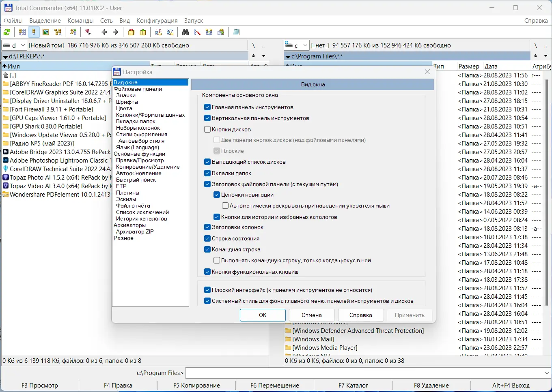Click the pack files toolbar icon
552x392 pixels.
pos(131,32)
